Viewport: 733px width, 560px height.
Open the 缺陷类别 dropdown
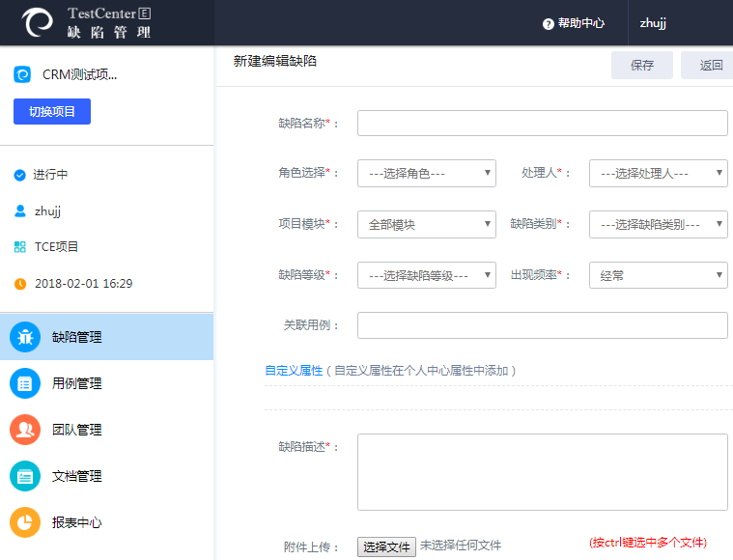[658, 224]
